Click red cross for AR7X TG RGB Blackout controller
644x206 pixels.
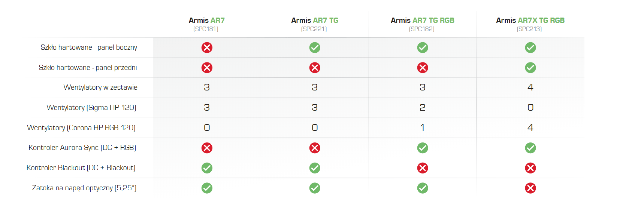click(530, 168)
